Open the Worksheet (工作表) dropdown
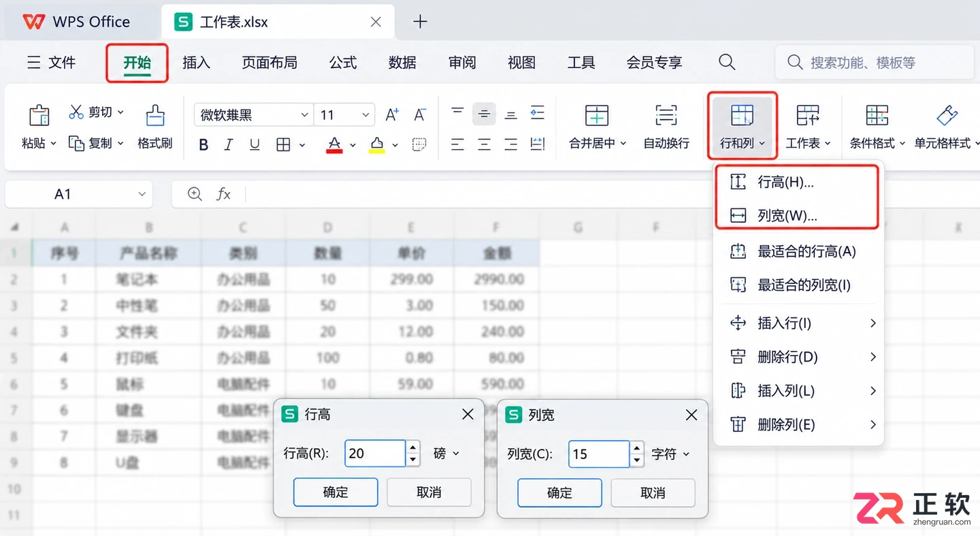The height and width of the screenshot is (536, 980). tap(808, 127)
